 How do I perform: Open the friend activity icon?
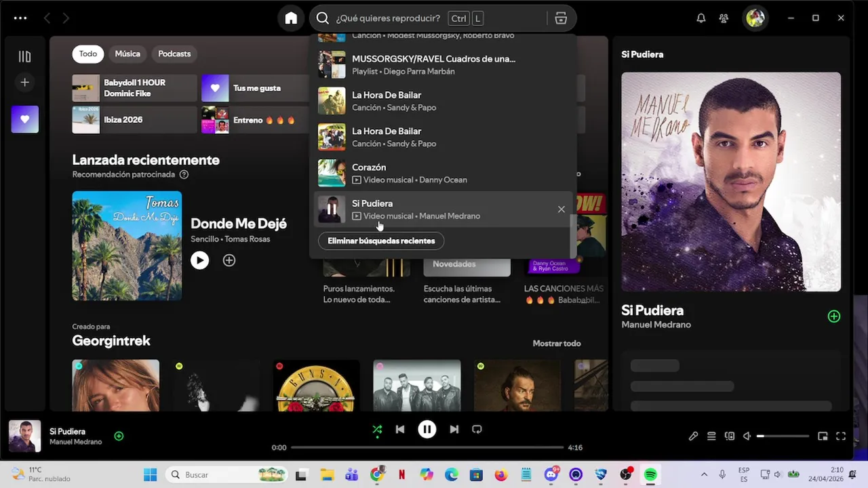coord(724,18)
